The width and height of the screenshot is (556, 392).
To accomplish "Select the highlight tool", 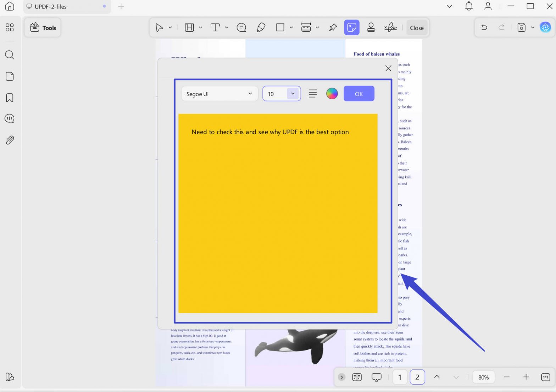I will (189, 28).
